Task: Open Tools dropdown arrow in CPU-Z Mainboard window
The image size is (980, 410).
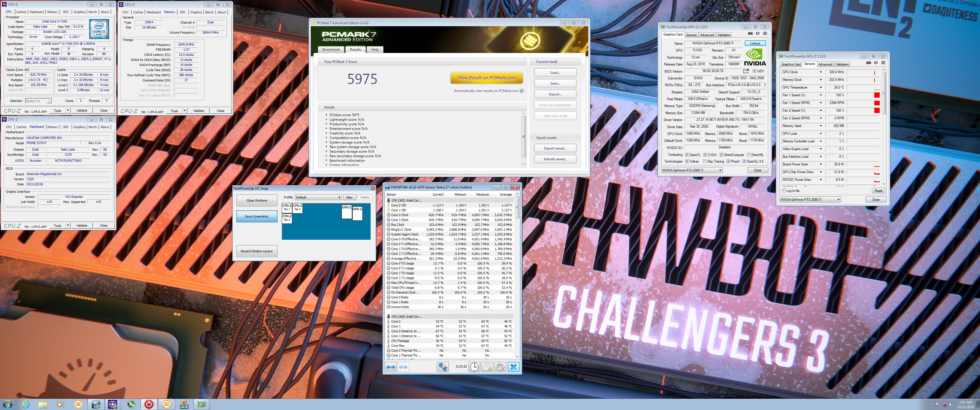Action: [68, 225]
